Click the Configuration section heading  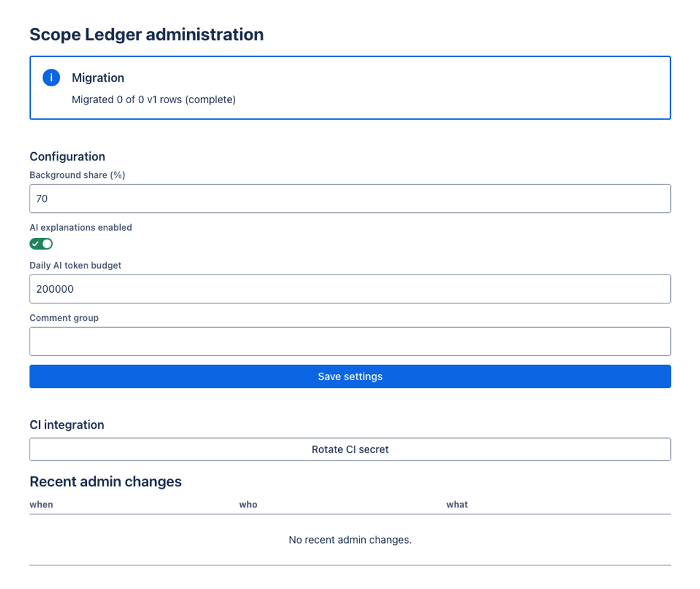(x=68, y=156)
